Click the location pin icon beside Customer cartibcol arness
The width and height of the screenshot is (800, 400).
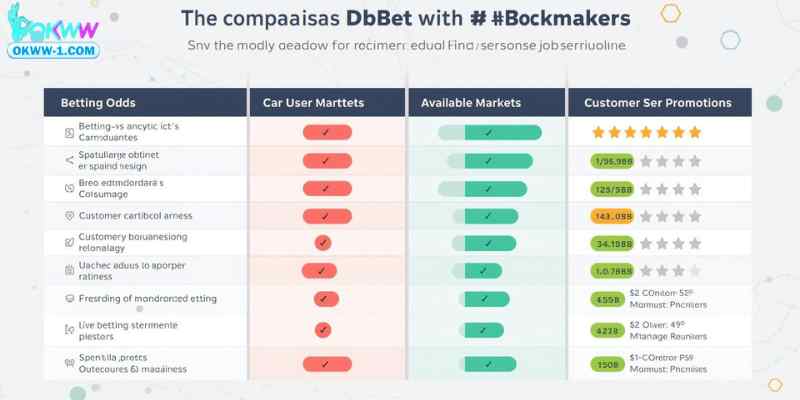tap(69, 216)
